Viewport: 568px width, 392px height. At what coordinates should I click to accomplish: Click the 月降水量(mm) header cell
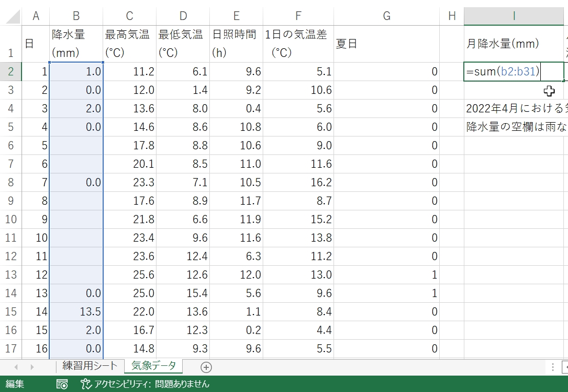click(x=513, y=44)
